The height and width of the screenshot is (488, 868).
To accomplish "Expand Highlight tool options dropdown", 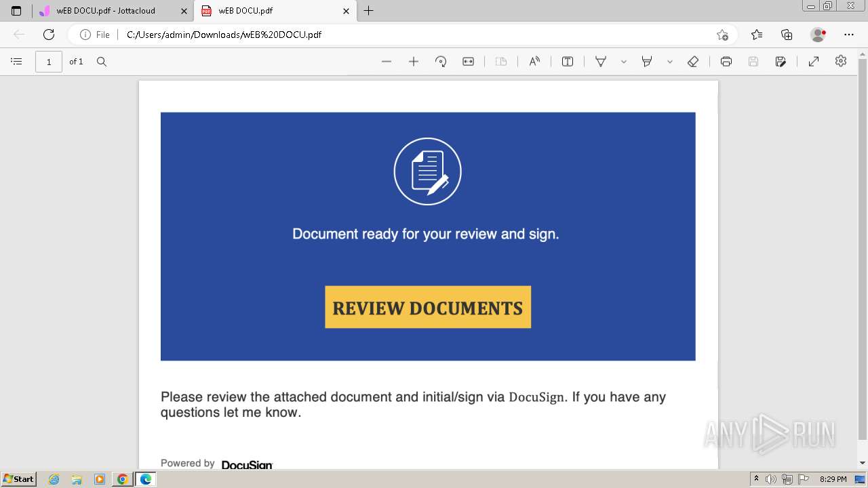I will [x=669, y=62].
